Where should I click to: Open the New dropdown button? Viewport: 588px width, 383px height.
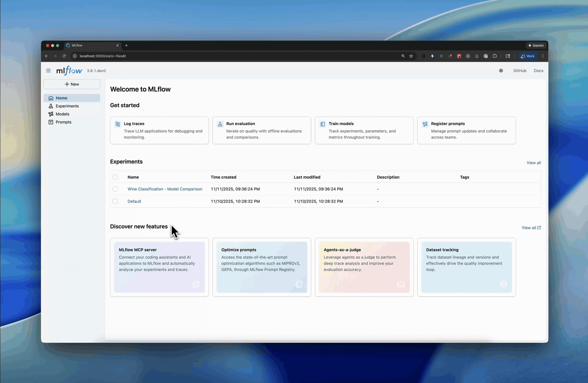[x=72, y=84]
